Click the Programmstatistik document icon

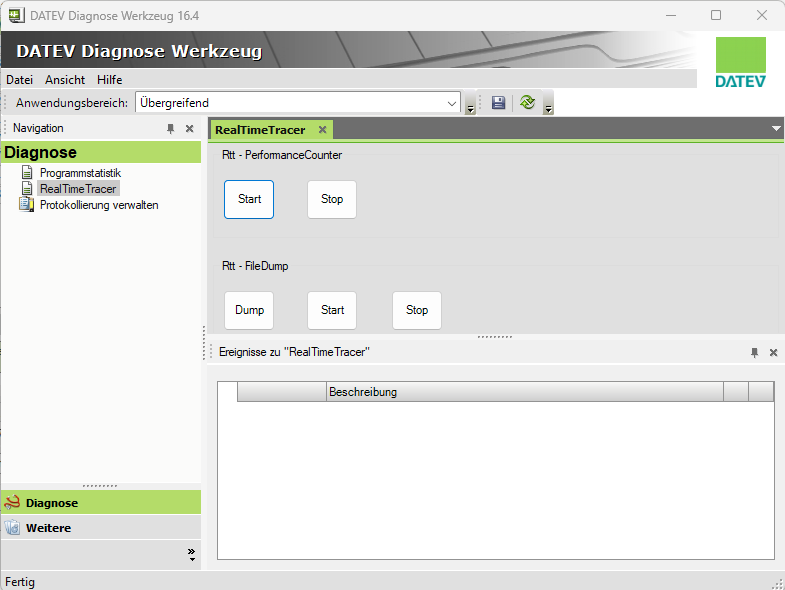28,173
